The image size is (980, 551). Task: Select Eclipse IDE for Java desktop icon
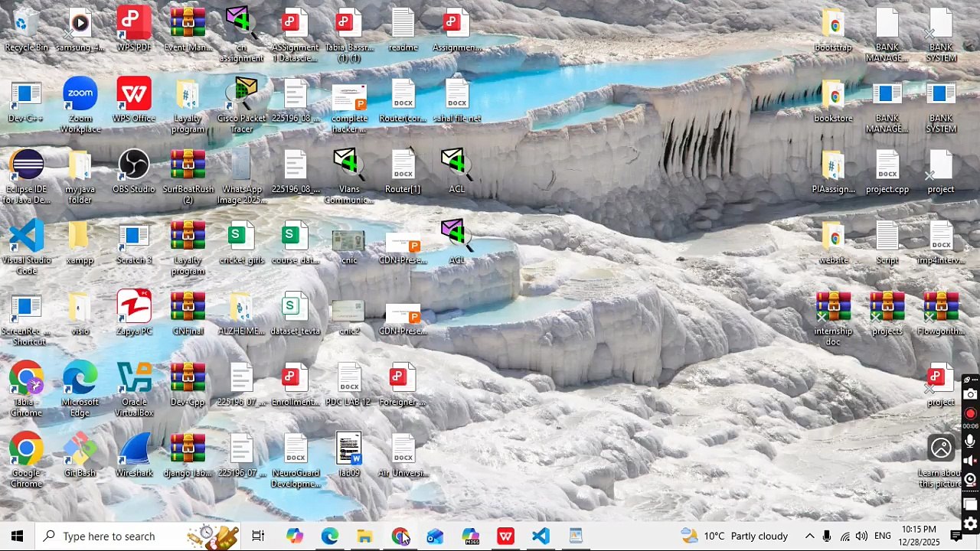click(26, 177)
